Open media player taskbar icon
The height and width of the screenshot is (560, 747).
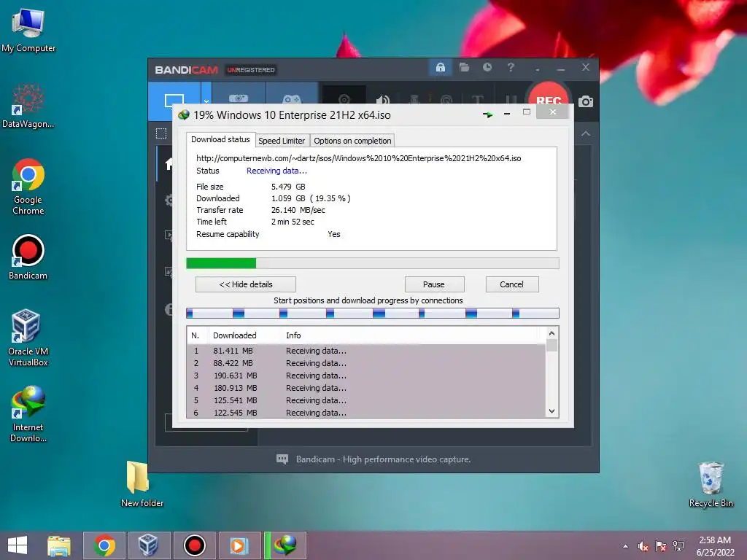pyautogui.click(x=239, y=545)
